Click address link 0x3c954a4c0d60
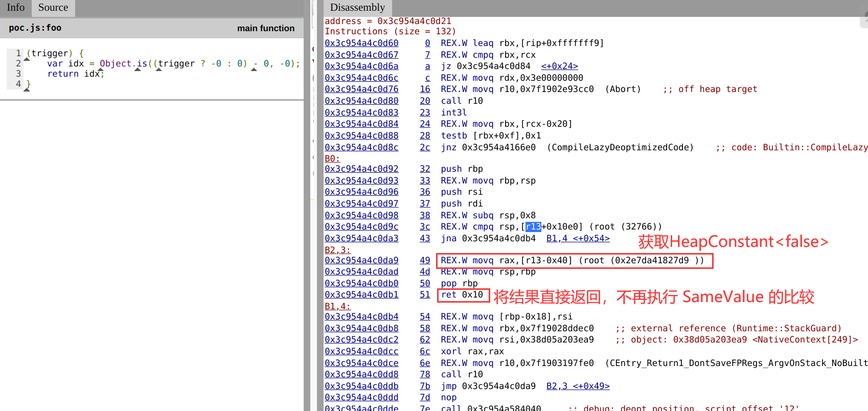The image size is (868, 411). click(361, 43)
